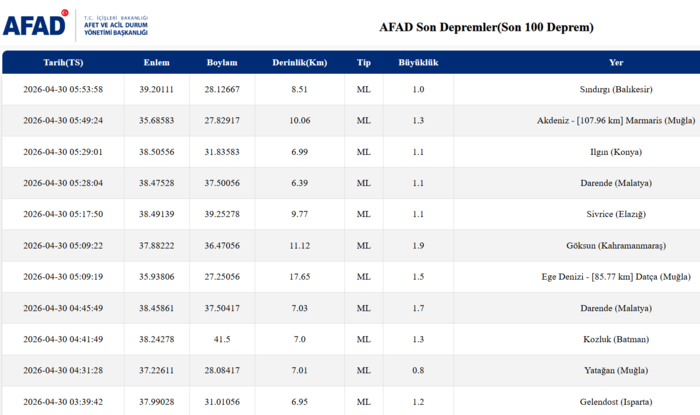700x415 pixels.
Task: Select timestamp 2026-04-30 05:49:24
Action: click(63, 120)
